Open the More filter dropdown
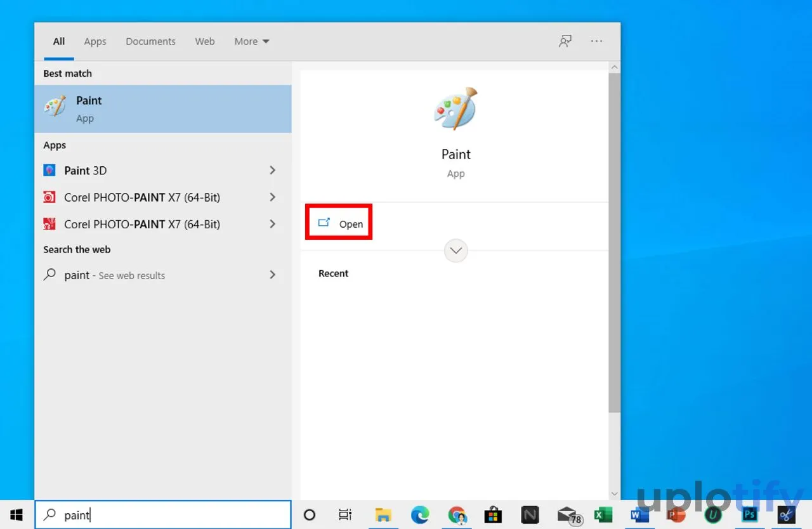The width and height of the screenshot is (812, 529). coord(252,42)
